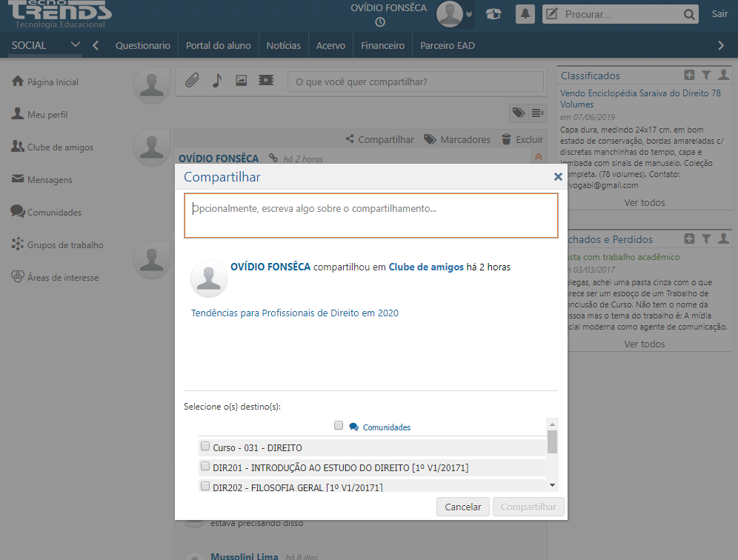Open the Tendências para Profissionais de Direito link
The image size is (738, 560).
(295, 313)
